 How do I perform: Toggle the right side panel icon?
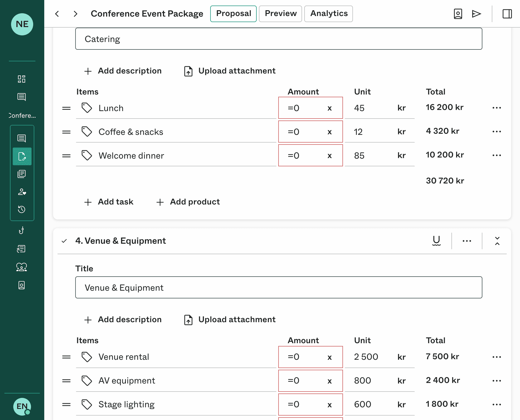pos(507,14)
